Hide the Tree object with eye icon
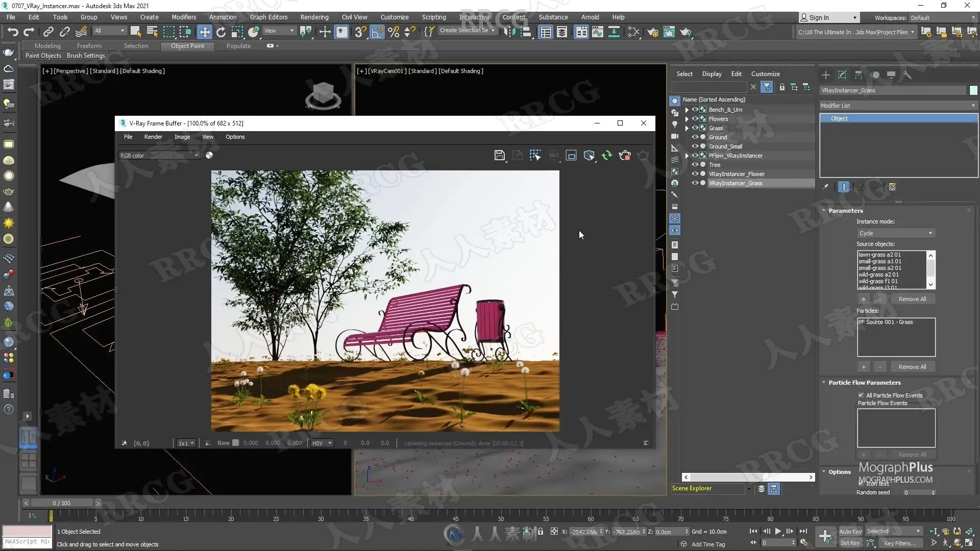Screen dimensions: 980x551 pos(695,165)
